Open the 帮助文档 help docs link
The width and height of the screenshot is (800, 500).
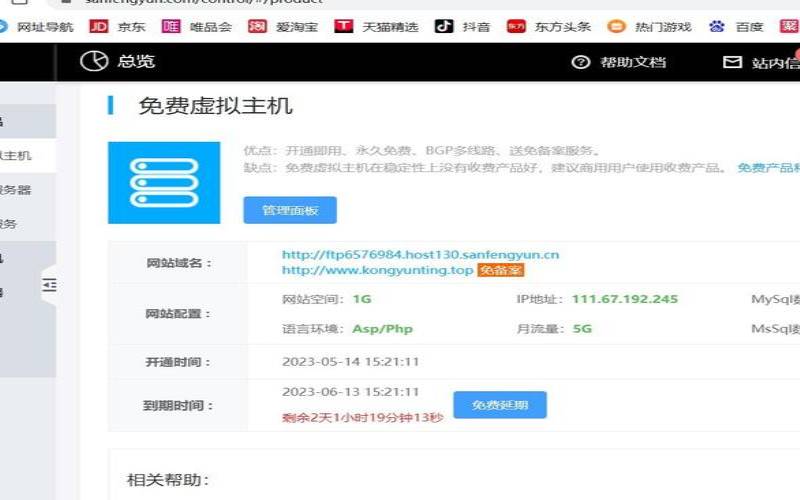coord(633,62)
